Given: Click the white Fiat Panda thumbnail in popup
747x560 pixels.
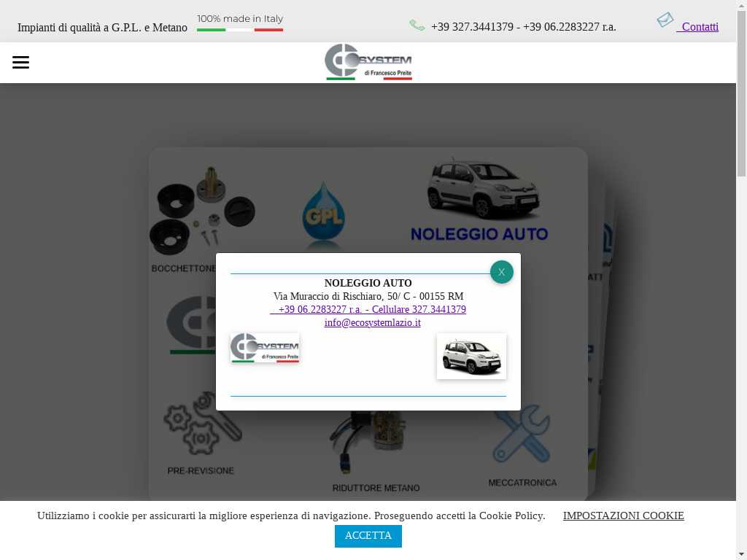Looking at the screenshot, I should pos(471,356).
